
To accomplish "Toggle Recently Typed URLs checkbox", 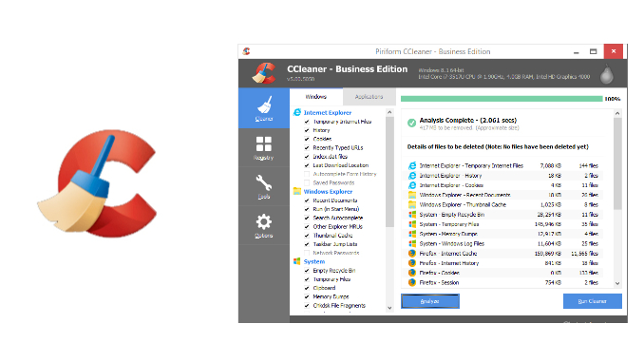I will click(307, 148).
